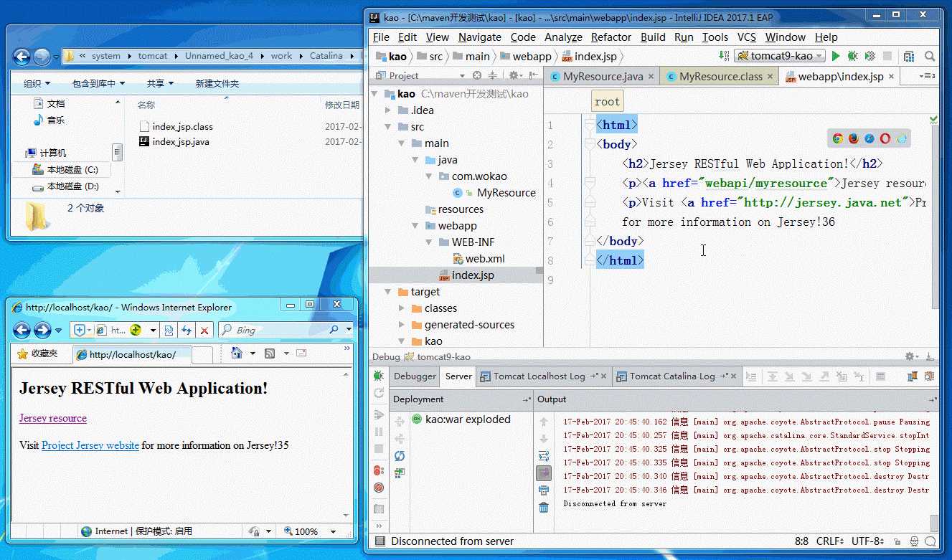Viewport: 952px width, 560px height.
Task: Click 新建文件夹 button in Windows Explorer
Action: tap(217, 84)
